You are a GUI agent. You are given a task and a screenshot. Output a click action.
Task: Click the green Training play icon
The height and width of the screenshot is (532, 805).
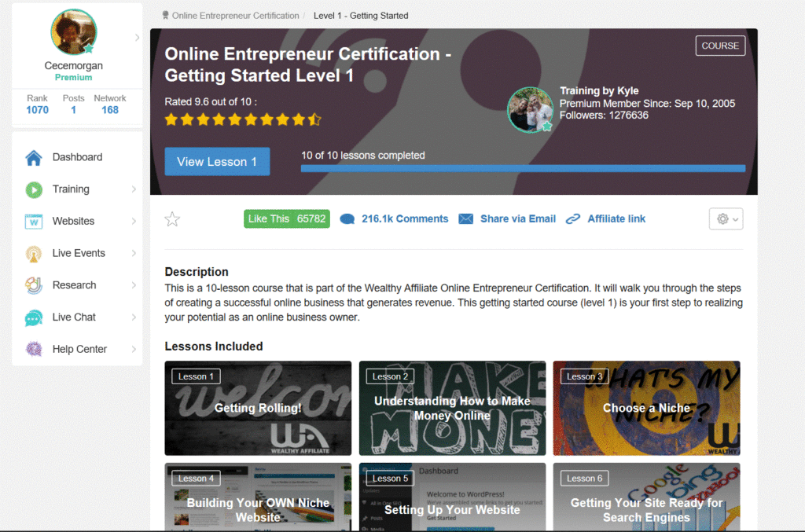pos(34,190)
